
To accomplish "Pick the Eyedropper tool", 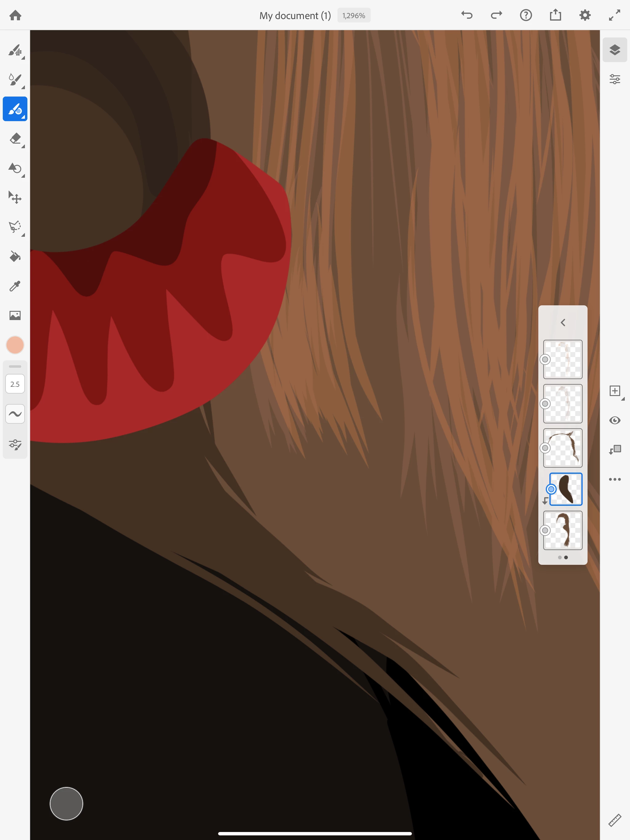I will click(x=15, y=286).
